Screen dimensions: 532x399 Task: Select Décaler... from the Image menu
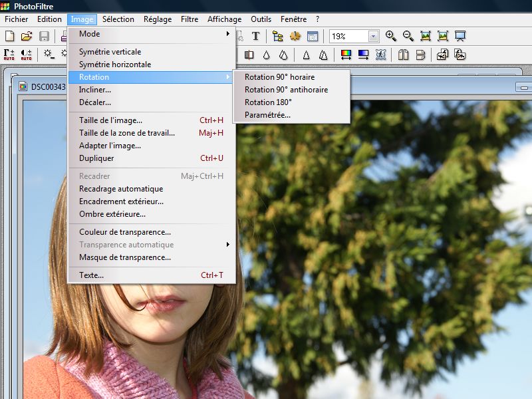[152, 102]
